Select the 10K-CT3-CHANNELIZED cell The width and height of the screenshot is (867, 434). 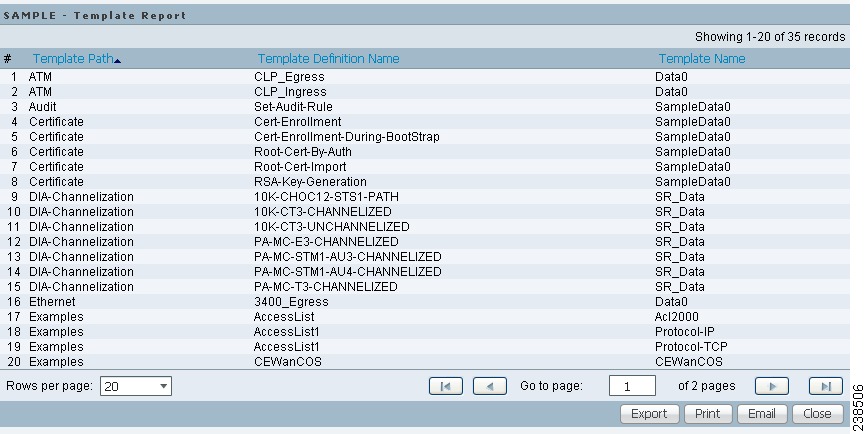[322, 212]
